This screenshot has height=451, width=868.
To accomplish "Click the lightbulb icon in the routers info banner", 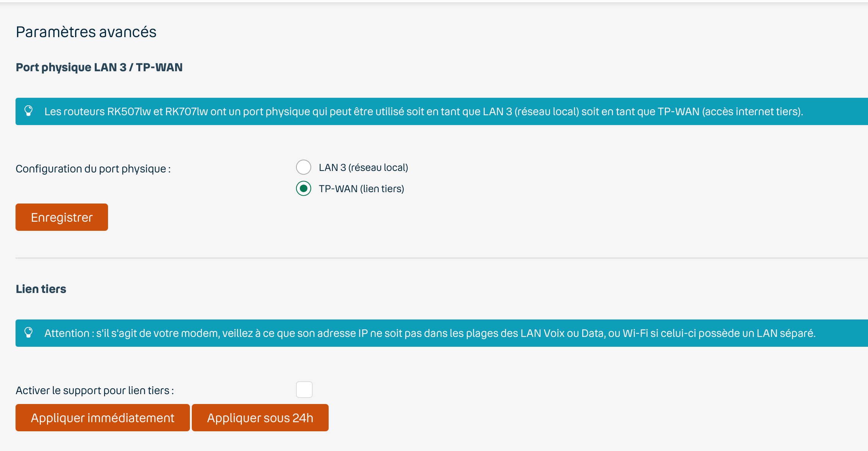I will (28, 111).
